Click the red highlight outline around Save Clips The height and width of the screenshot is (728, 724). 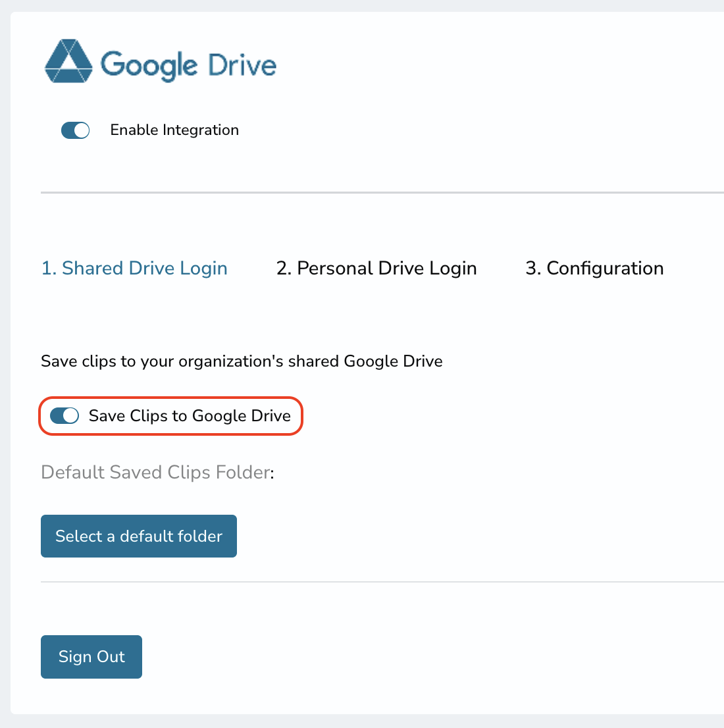point(171,398)
